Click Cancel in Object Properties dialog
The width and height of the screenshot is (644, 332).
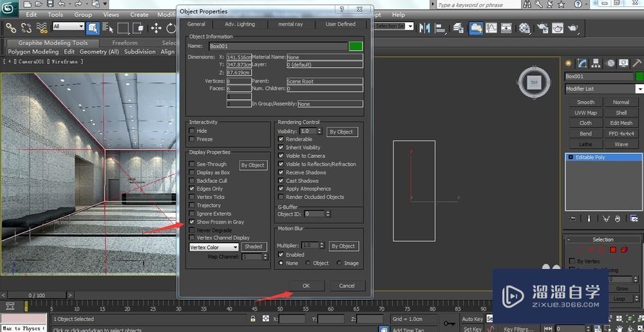tap(346, 286)
